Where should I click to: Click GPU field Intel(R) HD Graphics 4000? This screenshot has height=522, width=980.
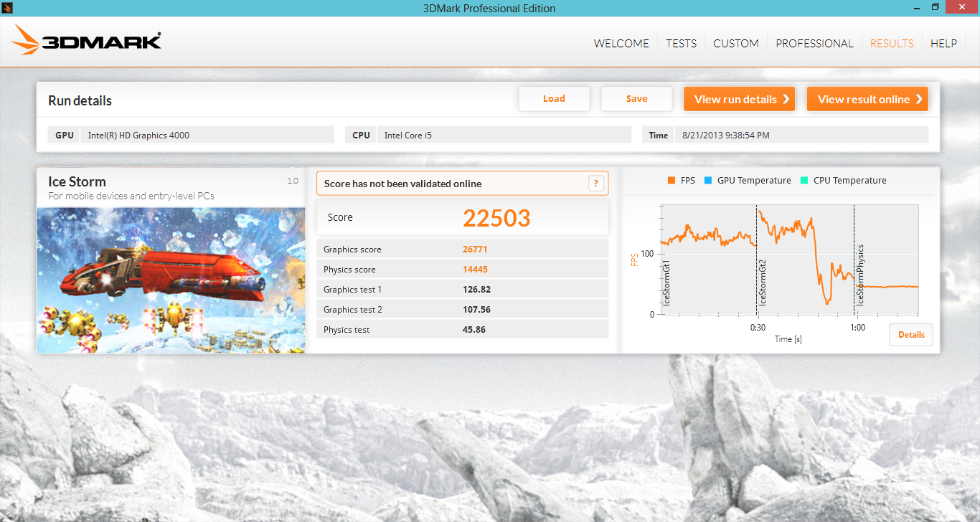(208, 135)
